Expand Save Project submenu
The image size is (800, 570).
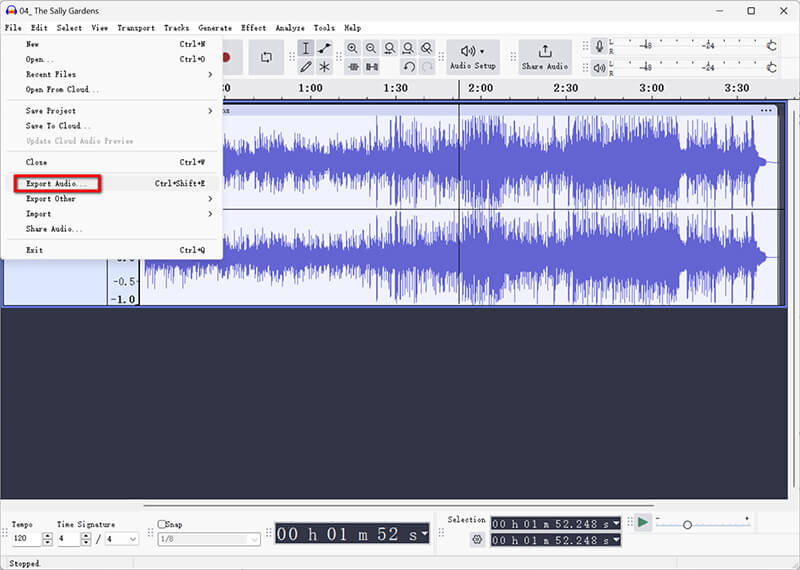[x=117, y=111]
